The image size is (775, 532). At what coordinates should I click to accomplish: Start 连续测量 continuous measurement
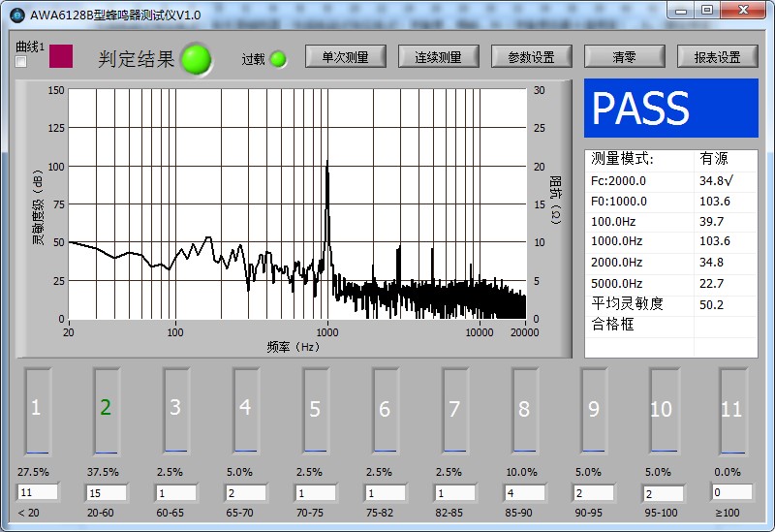pos(438,57)
